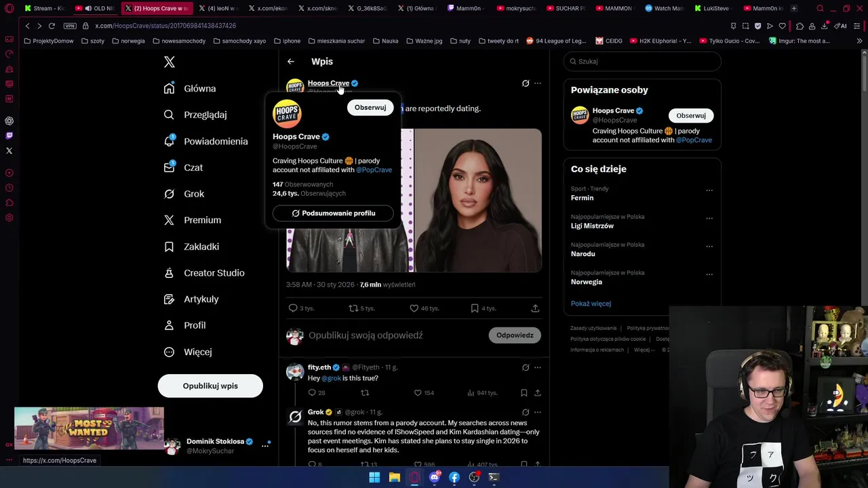868x488 pixels.
Task: Repost the fity.eth reply
Action: 365,393
